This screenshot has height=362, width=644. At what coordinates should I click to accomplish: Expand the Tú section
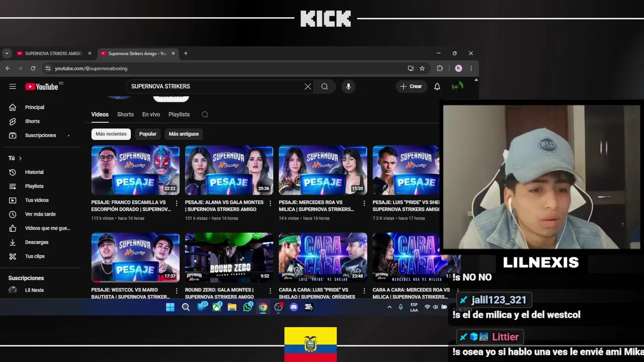[x=15, y=158]
